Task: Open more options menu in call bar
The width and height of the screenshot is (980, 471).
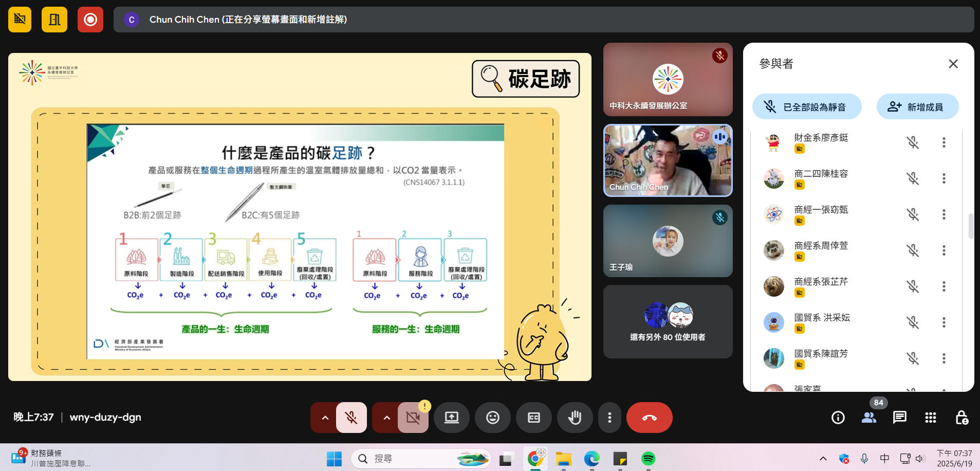Action: click(609, 418)
